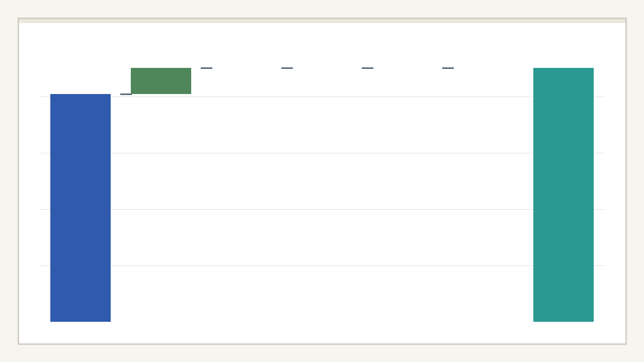Select the third horizontal gridline from the top
The width and height of the screenshot is (644, 362).
pyautogui.click(x=322, y=209)
